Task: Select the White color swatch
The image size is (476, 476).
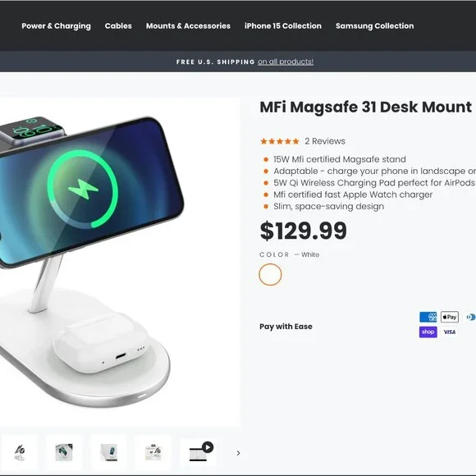Action: tap(270, 274)
